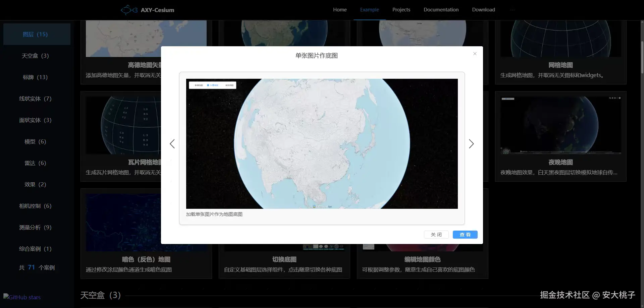
Task: Open the Projects section
Action: click(401, 10)
